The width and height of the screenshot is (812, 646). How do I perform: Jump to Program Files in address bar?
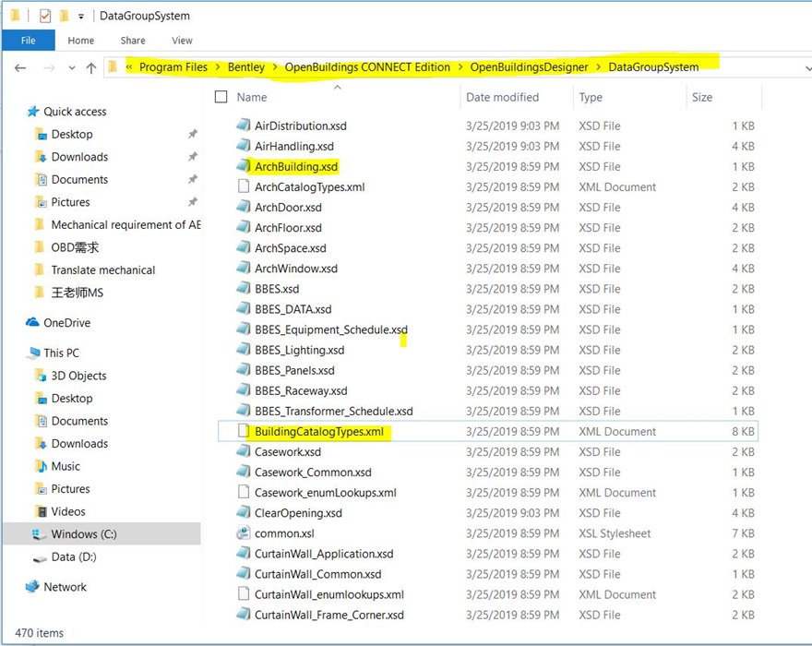coord(173,66)
